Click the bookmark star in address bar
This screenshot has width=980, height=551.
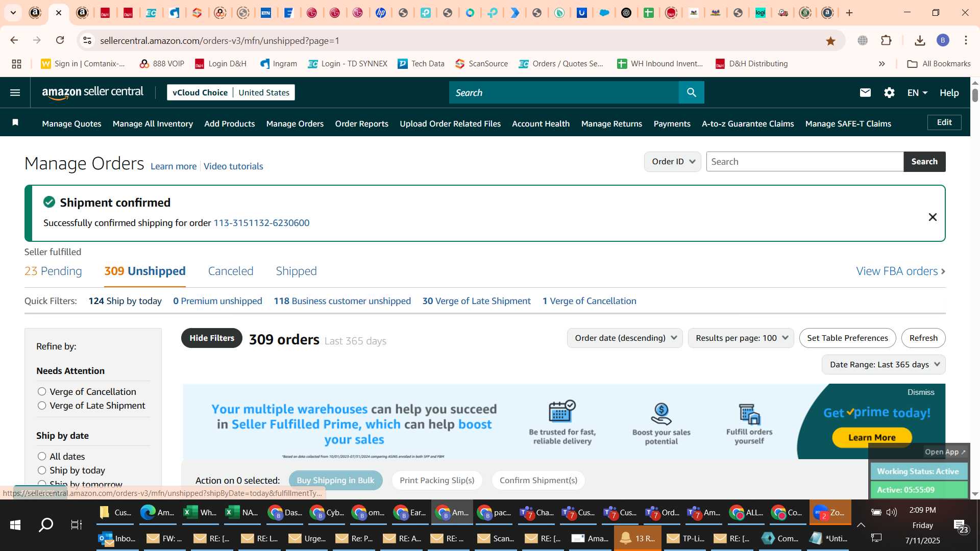830,41
